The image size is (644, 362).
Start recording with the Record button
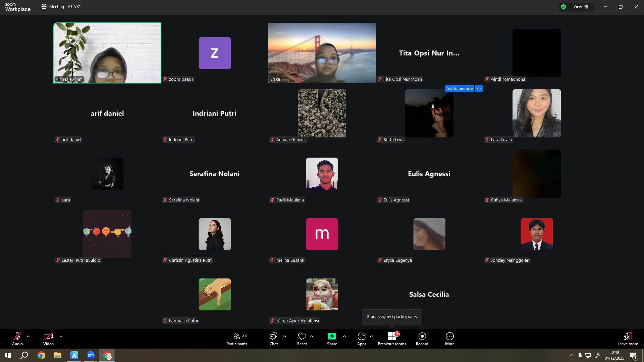(422, 339)
